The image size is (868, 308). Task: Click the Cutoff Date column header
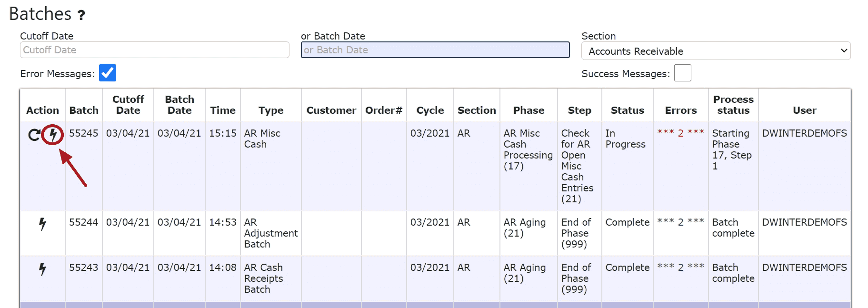[128, 105]
